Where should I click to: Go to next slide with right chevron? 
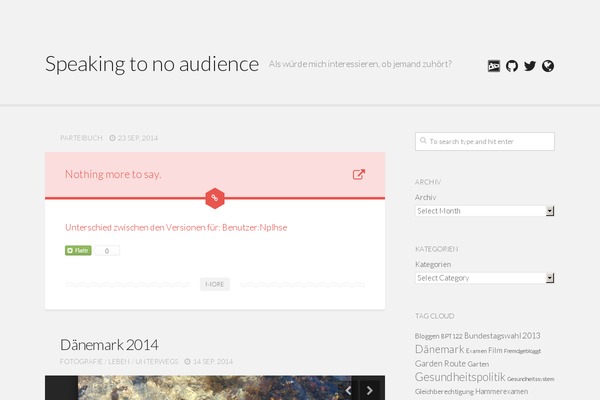click(369, 390)
